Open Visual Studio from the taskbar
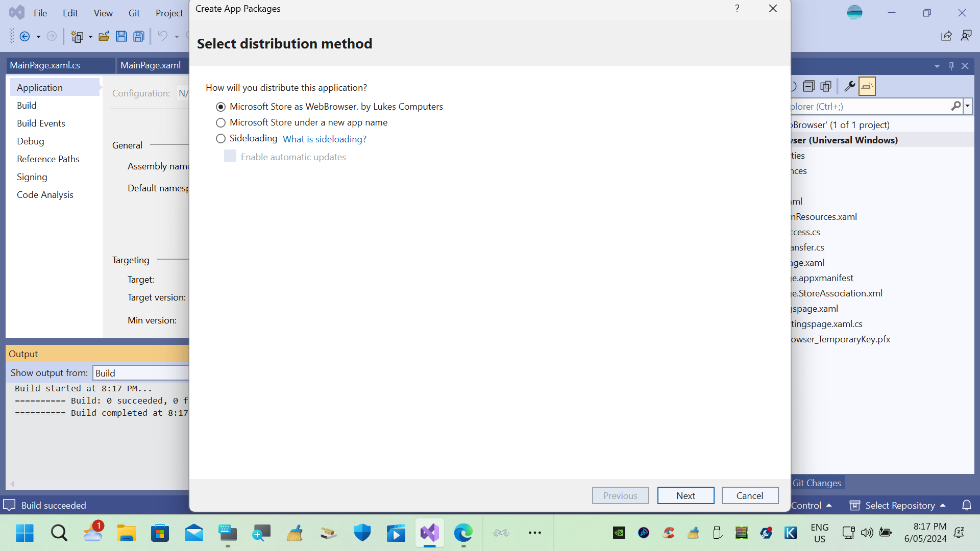The image size is (980, 551). tap(429, 533)
